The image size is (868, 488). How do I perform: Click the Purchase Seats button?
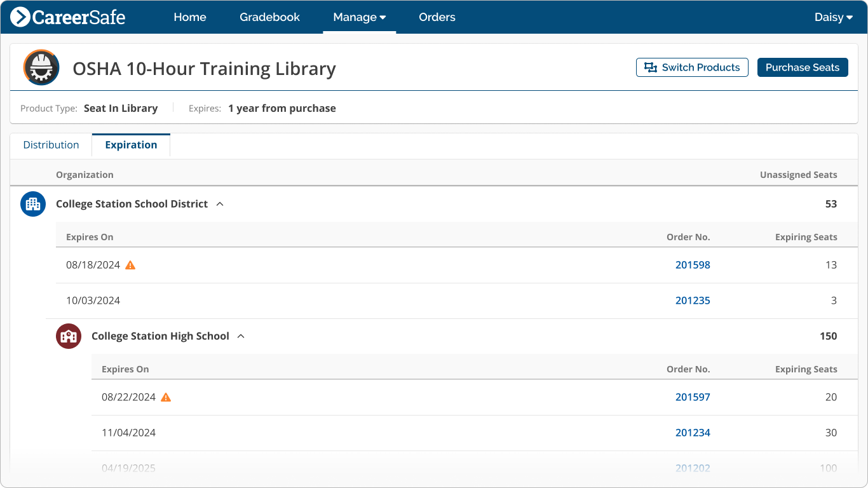pyautogui.click(x=803, y=67)
